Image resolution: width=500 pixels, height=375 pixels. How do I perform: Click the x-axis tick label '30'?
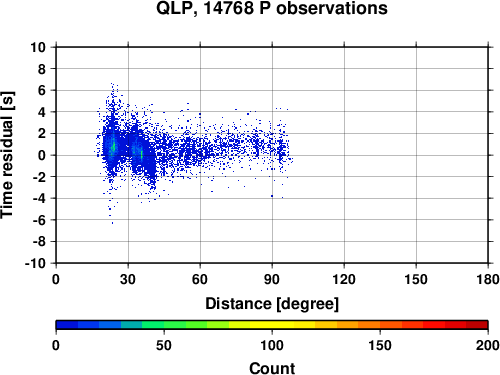(128, 279)
